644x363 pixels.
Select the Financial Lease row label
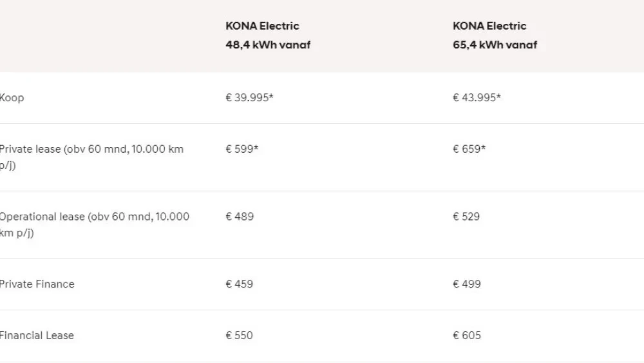tap(37, 336)
